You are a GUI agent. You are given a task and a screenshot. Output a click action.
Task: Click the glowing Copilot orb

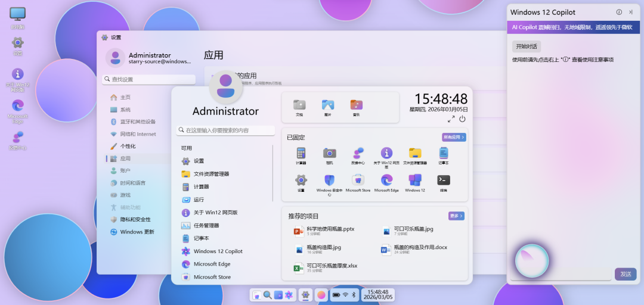(x=532, y=260)
